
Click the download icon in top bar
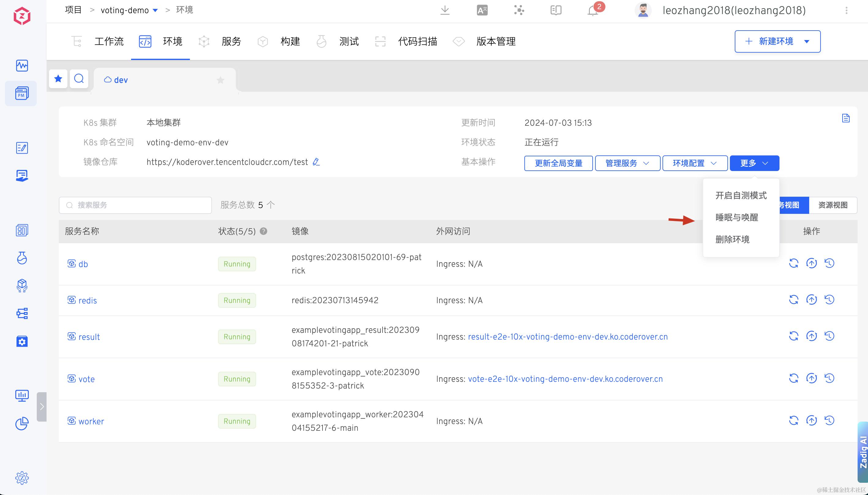pyautogui.click(x=445, y=10)
